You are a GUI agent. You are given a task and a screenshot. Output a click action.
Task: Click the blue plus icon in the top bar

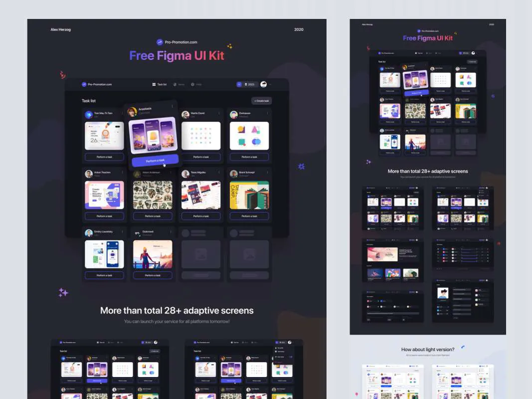(x=239, y=84)
